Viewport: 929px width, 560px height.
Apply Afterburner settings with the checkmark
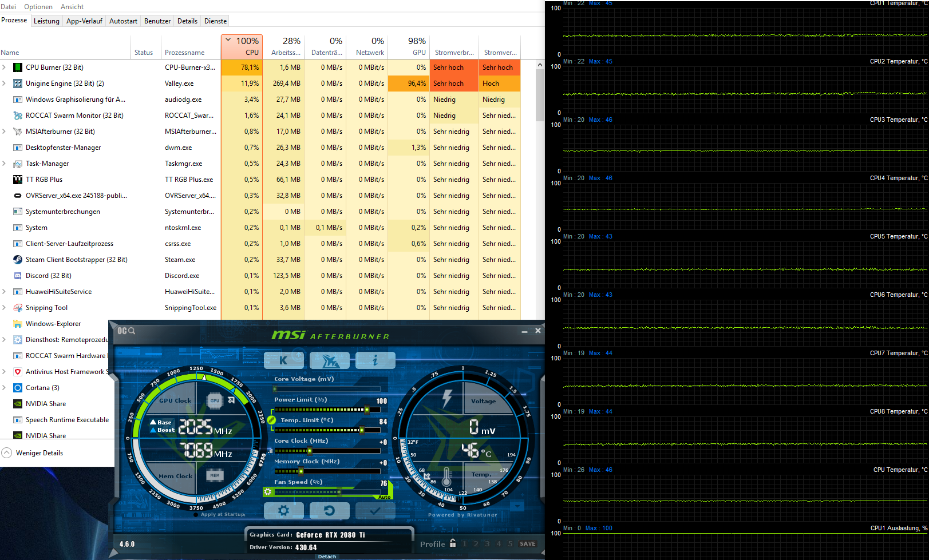(375, 510)
